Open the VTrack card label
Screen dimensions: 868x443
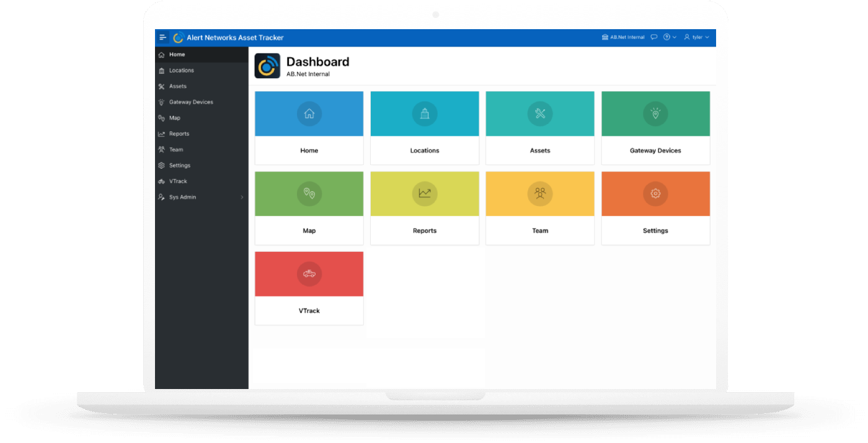tap(309, 311)
